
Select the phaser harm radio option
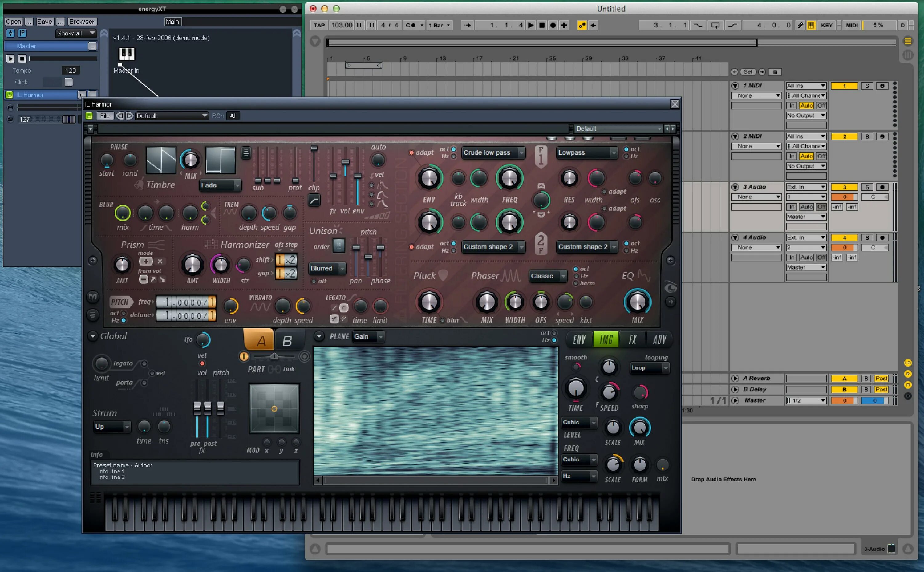tap(576, 283)
